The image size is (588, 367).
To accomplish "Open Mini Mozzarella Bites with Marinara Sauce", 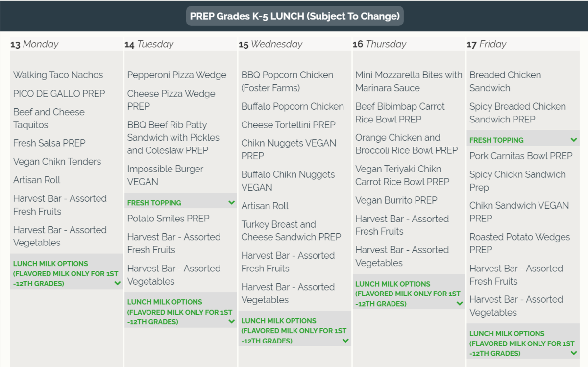I will 408,81.
